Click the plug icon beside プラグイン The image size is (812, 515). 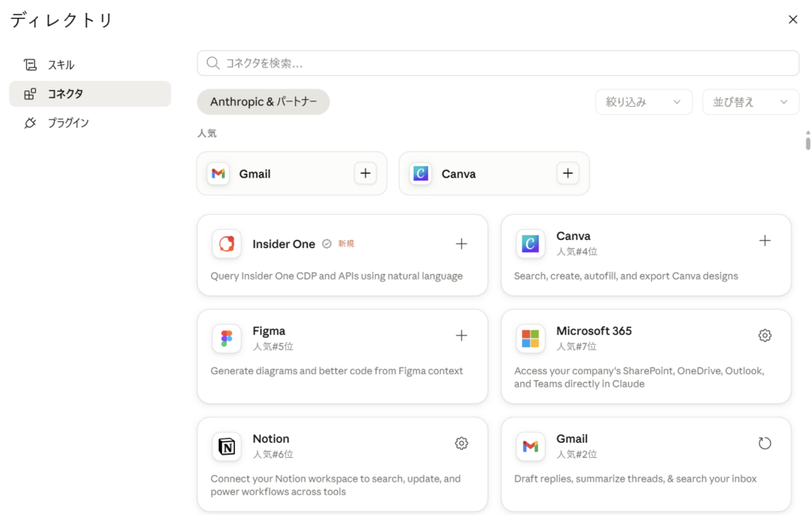(x=30, y=123)
